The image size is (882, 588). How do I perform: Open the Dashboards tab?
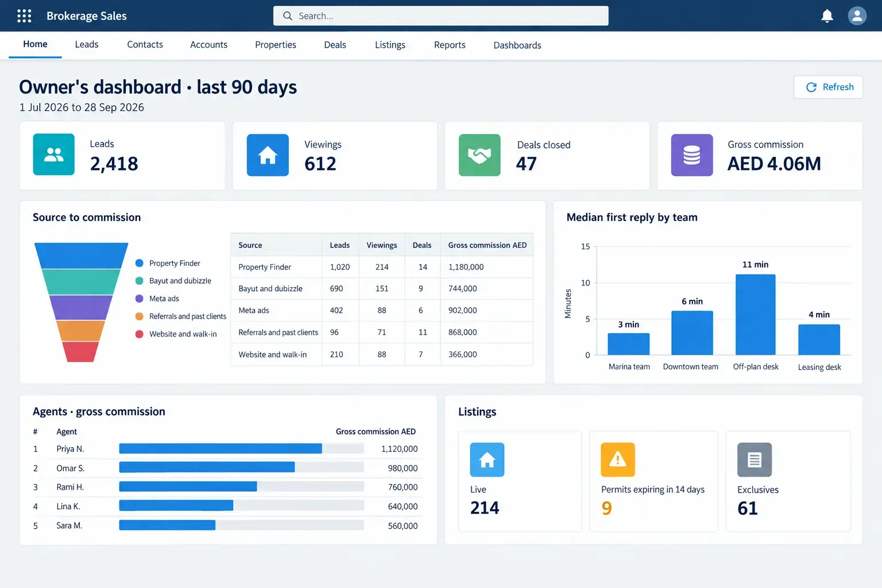coord(517,45)
